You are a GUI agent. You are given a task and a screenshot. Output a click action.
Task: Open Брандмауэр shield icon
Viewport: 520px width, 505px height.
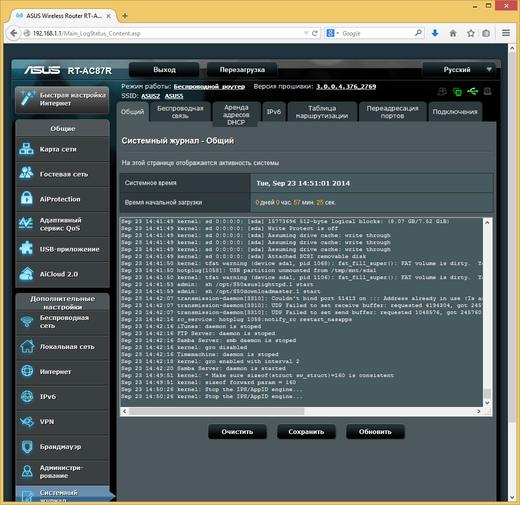coord(27,446)
